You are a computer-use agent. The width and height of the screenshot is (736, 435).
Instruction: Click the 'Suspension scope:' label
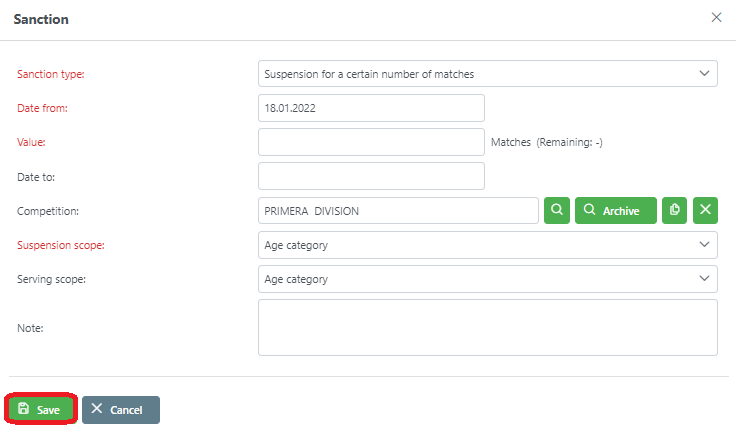(61, 245)
